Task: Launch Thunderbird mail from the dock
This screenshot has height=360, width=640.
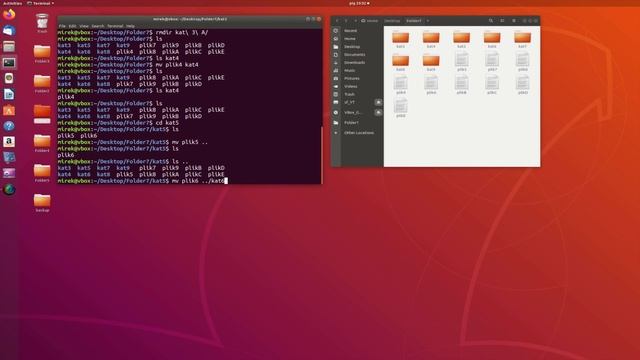Action: point(9,31)
